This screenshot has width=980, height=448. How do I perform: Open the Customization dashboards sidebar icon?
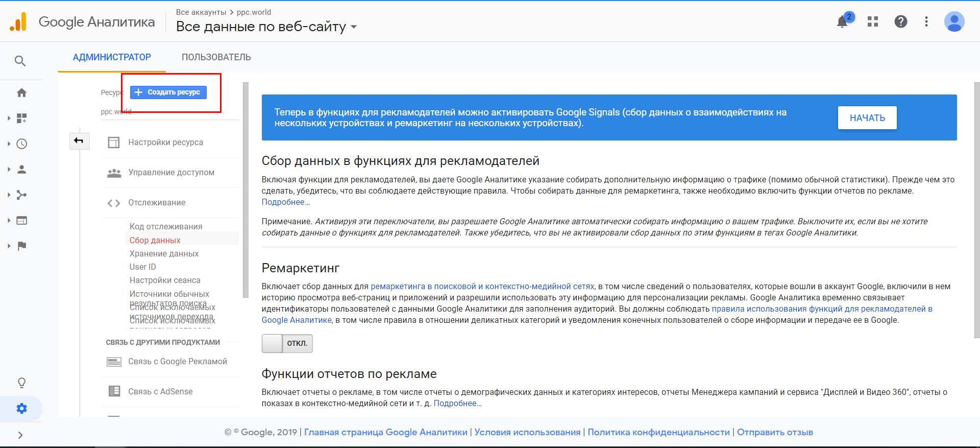(21, 118)
